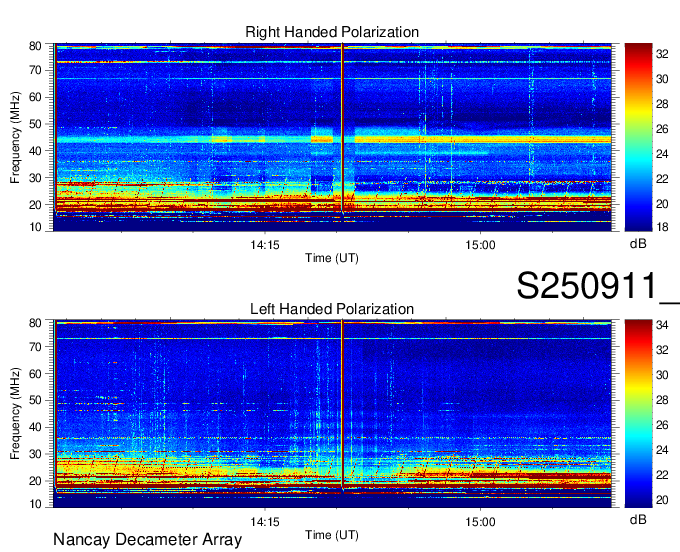Select the 15:00 tick under the bottom spectrogram
The height and width of the screenshot is (552, 680).
480,522
